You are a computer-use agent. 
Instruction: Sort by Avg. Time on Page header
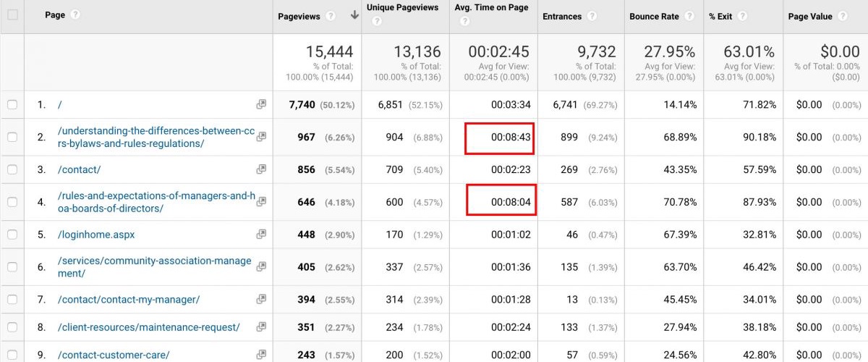click(491, 8)
